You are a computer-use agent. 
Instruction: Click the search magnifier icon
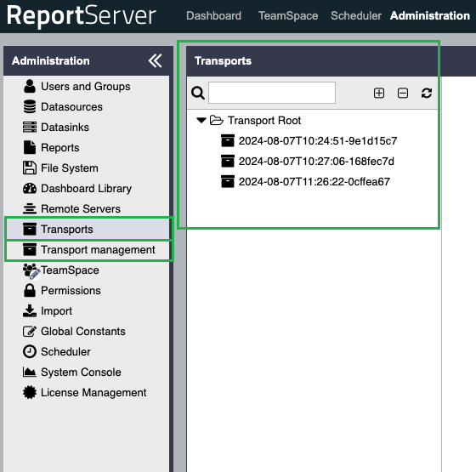pyautogui.click(x=198, y=93)
